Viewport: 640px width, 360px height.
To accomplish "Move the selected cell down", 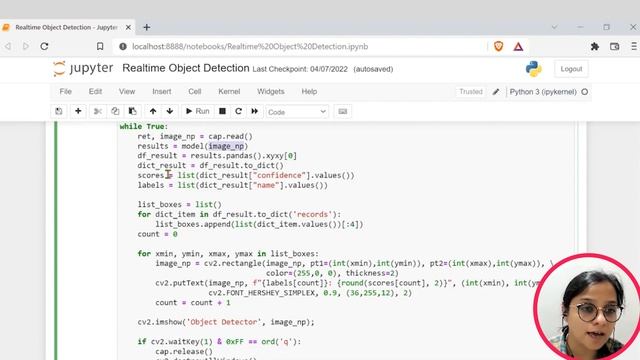I will click(170, 111).
